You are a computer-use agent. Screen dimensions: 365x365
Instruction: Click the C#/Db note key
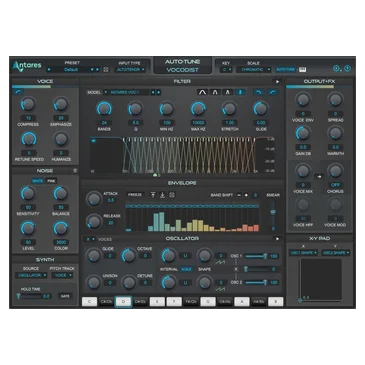click(106, 302)
